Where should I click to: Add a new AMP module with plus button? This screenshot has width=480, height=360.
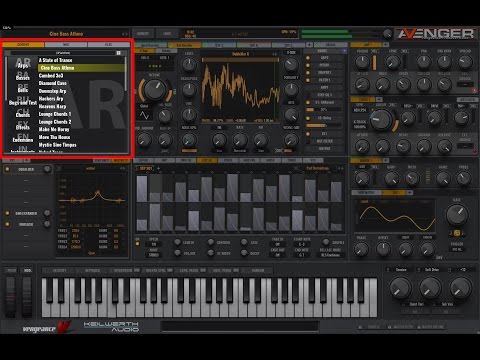tap(385, 45)
